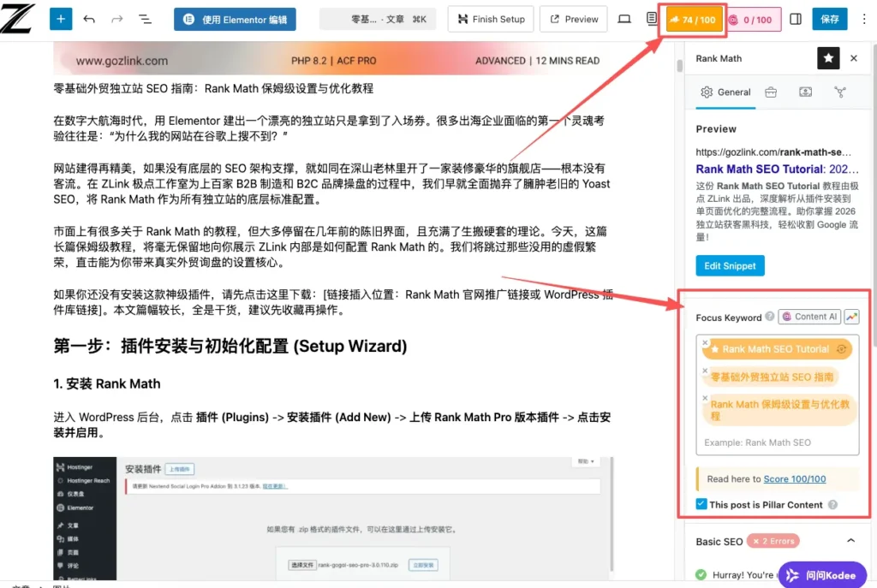Click the snippet preview URL gozlink.com

tap(773, 152)
